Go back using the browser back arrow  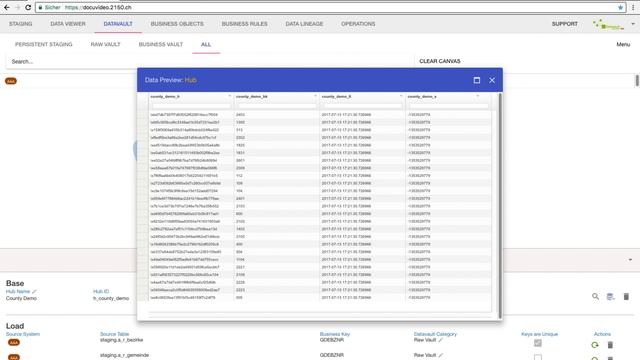point(7,7)
